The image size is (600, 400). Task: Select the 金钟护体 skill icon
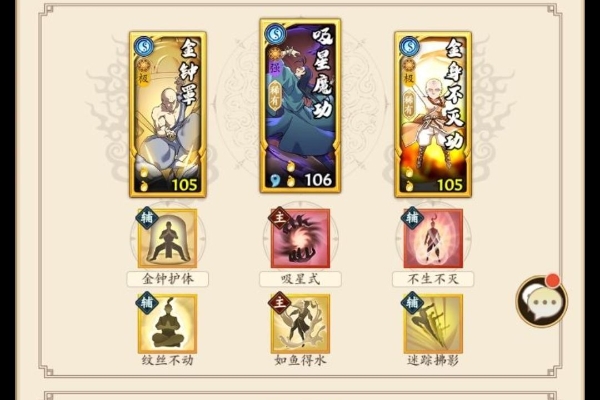(168, 238)
